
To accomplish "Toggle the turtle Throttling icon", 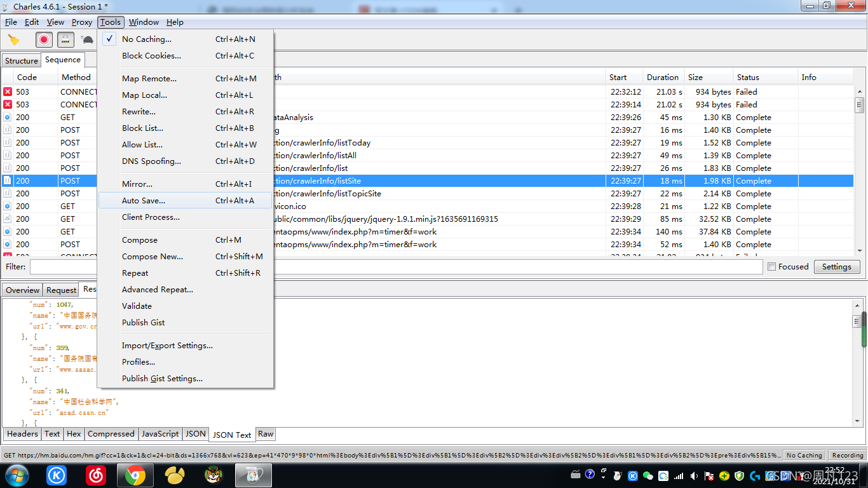I will 87,39.
